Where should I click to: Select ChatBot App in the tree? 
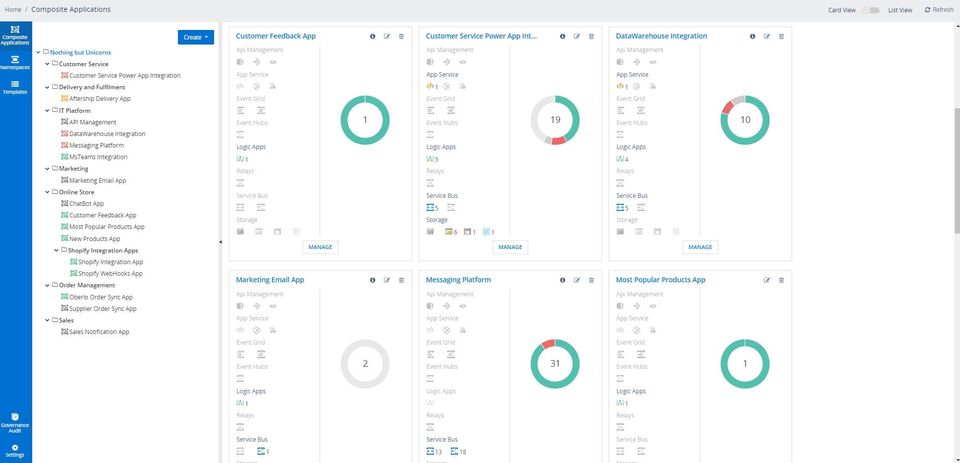[86, 204]
